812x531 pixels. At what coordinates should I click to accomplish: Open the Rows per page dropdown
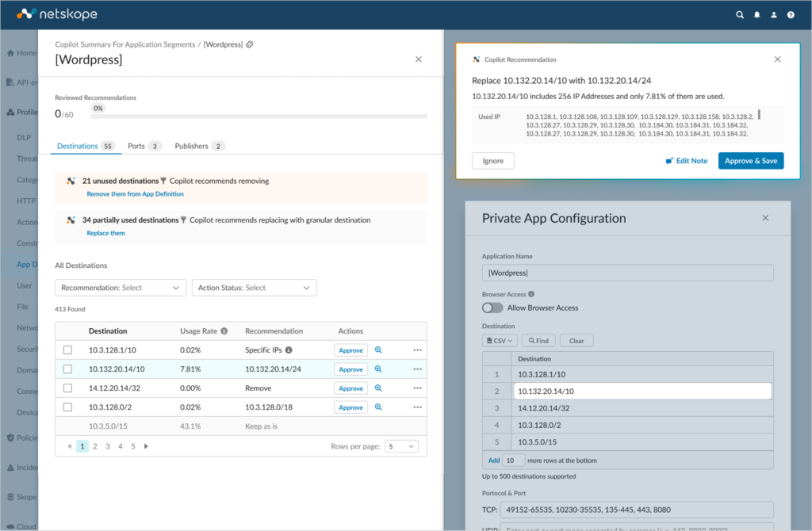click(x=401, y=446)
